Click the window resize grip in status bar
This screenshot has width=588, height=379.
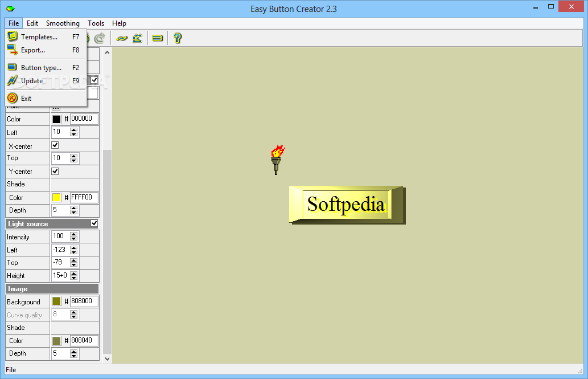[x=580, y=371]
